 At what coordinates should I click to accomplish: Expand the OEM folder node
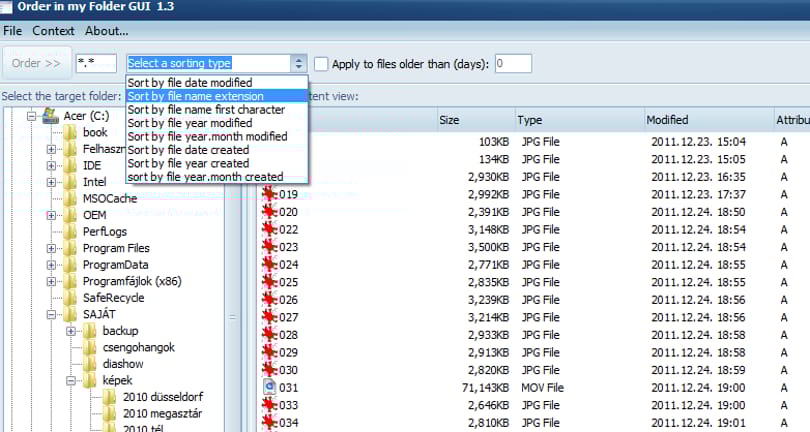[x=51, y=215]
